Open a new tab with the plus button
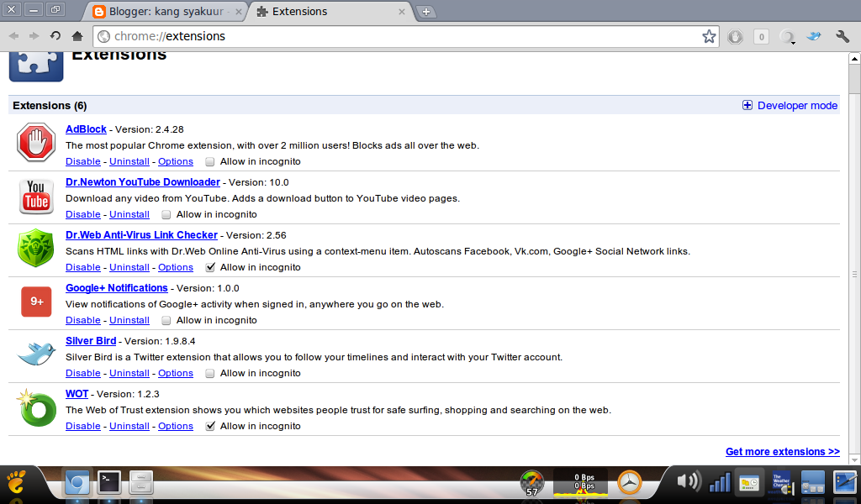Viewport: 861px width, 504px height. 426,12
